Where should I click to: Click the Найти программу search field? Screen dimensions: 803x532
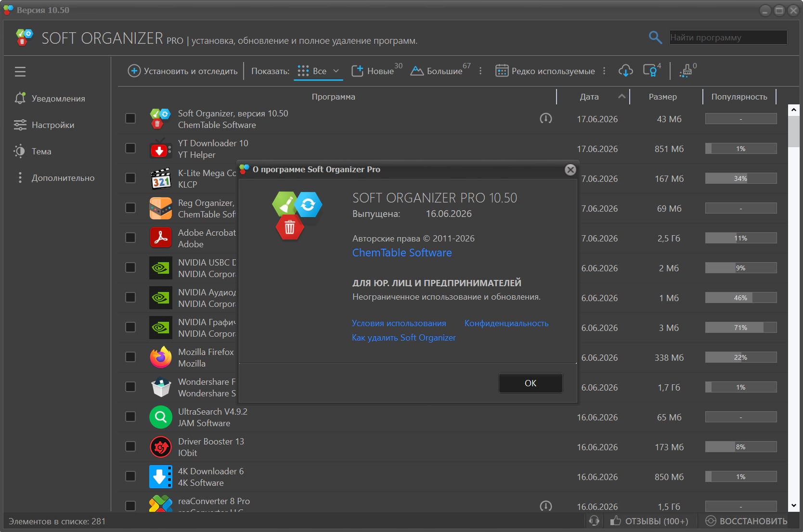click(x=728, y=37)
